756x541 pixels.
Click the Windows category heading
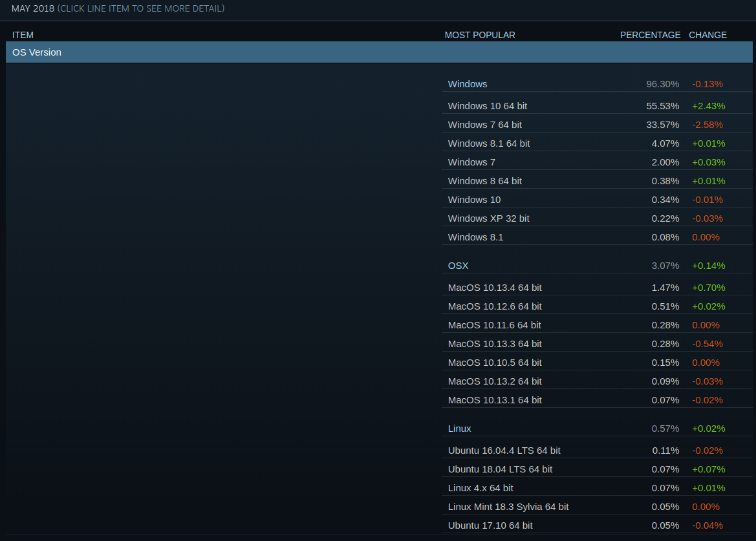tap(467, 84)
